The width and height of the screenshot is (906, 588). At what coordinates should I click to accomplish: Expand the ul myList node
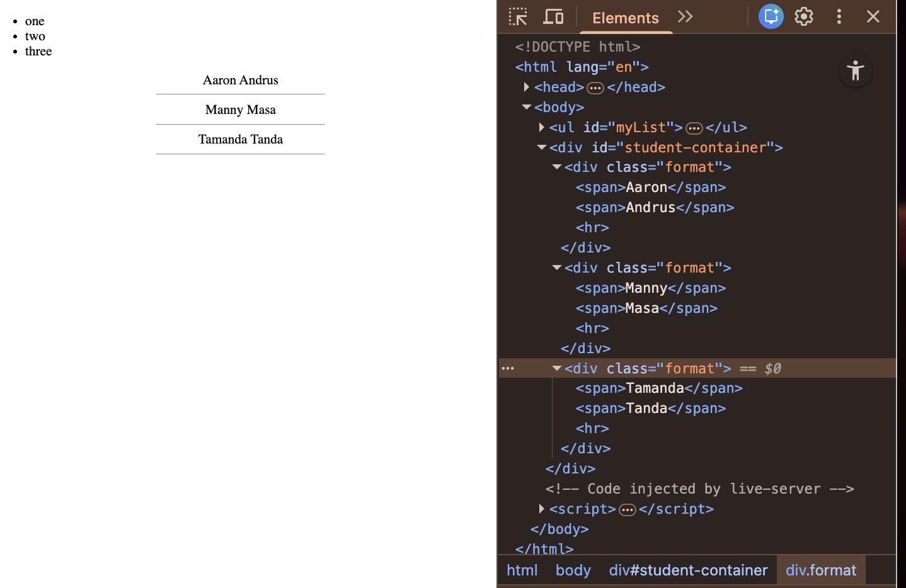coord(542,127)
